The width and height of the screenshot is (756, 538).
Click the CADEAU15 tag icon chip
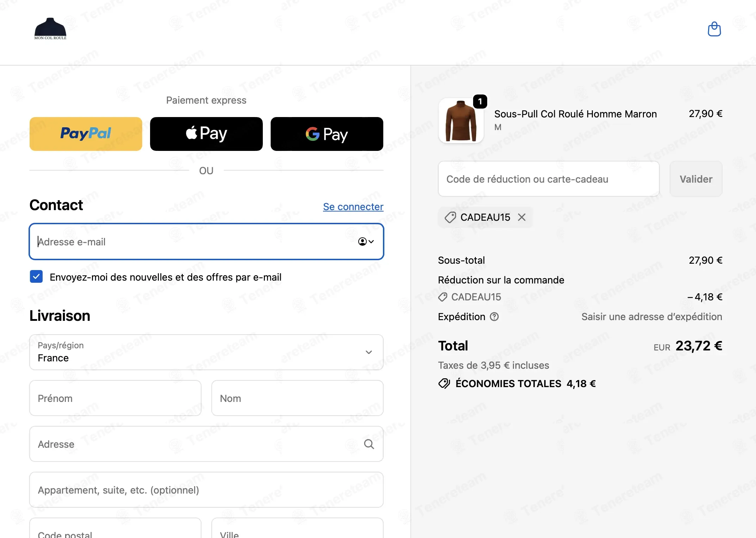coord(450,217)
